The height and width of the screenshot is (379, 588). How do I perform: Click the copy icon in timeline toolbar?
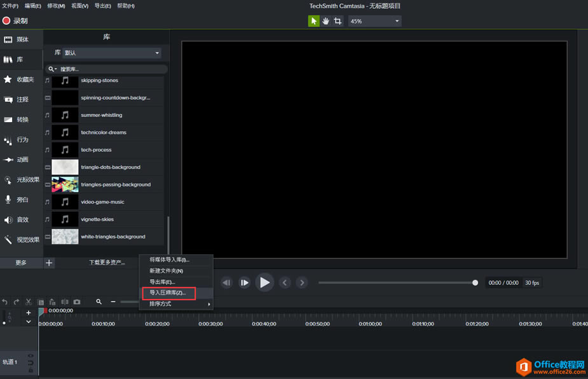click(x=41, y=301)
